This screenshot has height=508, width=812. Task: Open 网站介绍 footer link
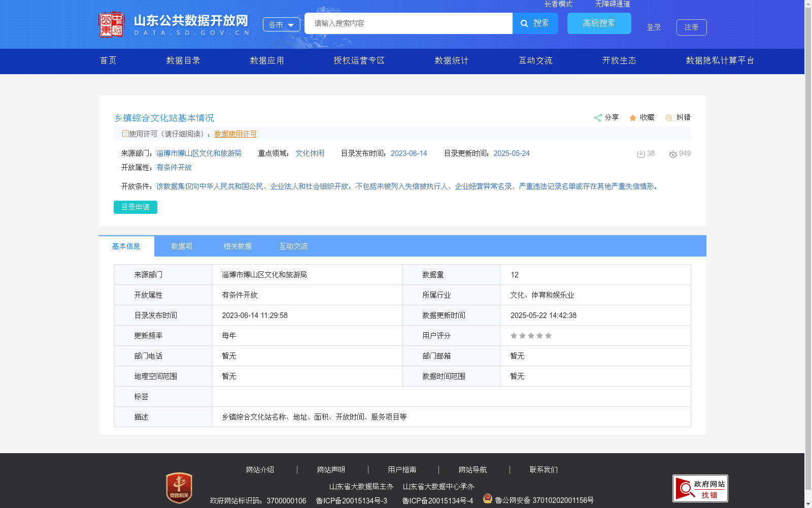click(260, 470)
